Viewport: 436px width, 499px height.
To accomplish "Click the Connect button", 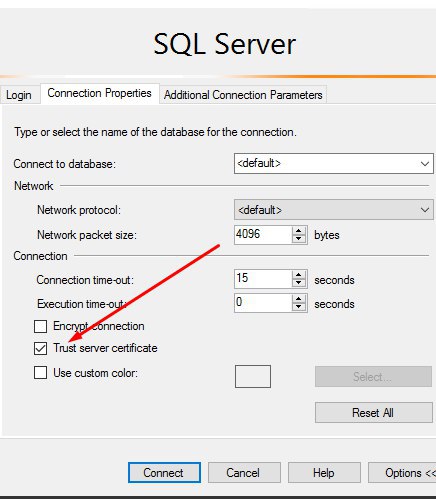I will (164, 473).
